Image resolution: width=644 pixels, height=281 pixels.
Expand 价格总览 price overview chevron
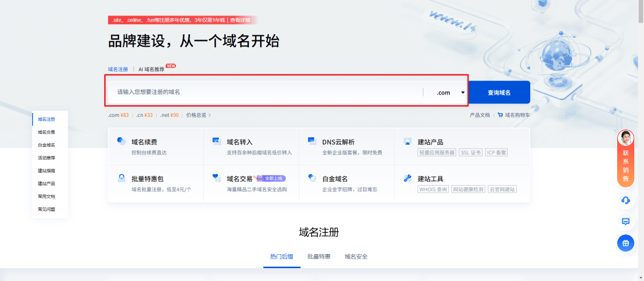[209, 115]
